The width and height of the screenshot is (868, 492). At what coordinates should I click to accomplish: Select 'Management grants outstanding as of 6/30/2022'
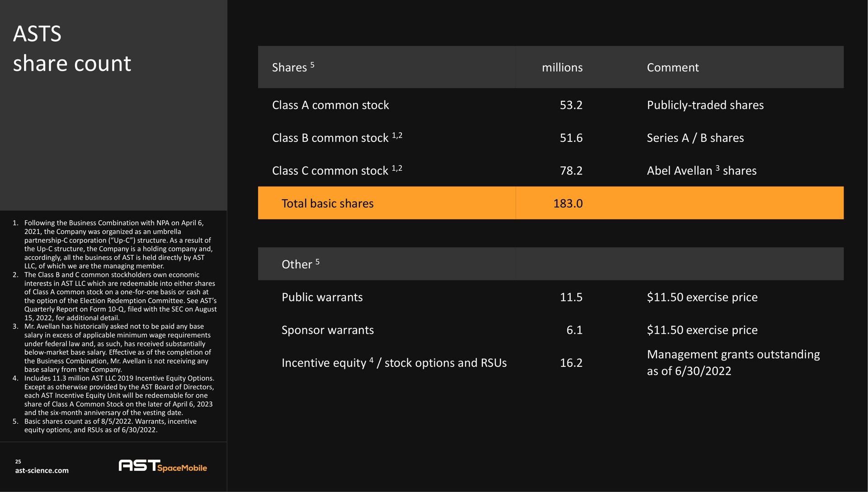point(733,363)
